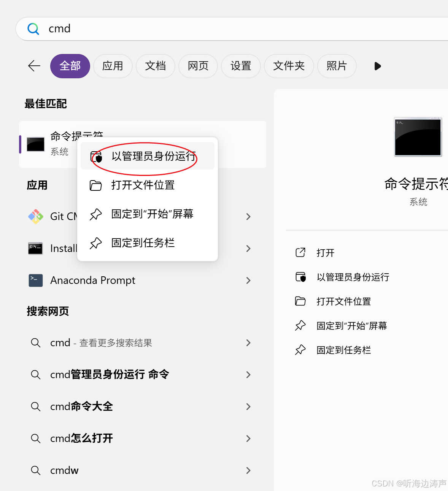
Task: Click folder icon in context menu
Action: pyautogui.click(x=95, y=185)
